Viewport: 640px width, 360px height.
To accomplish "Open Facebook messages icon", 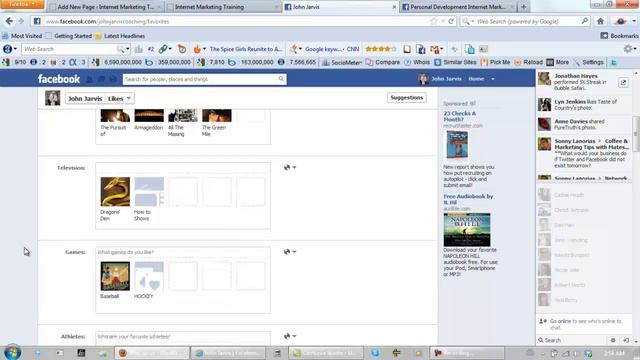I will pos(101,79).
